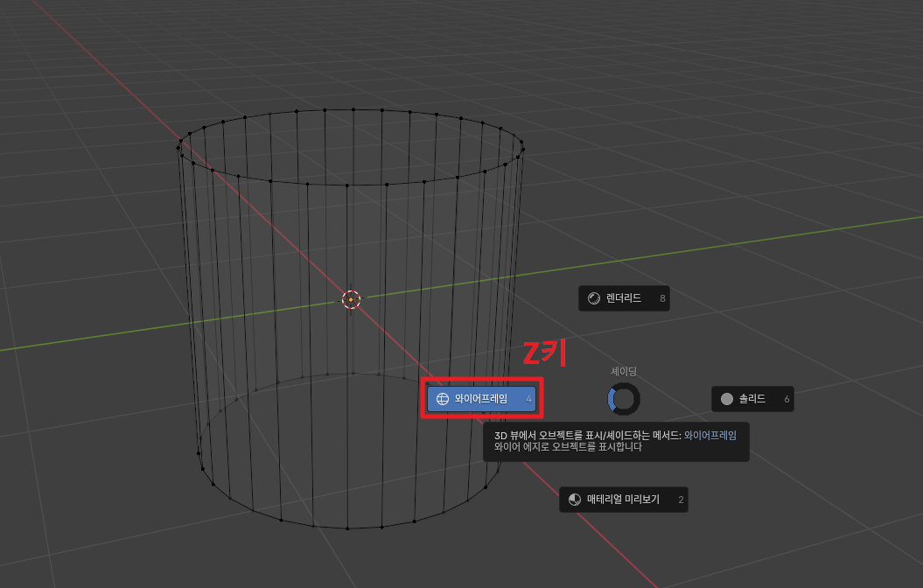Choose 렌더리드 shading option
This screenshot has width=923, height=588.
(624, 298)
